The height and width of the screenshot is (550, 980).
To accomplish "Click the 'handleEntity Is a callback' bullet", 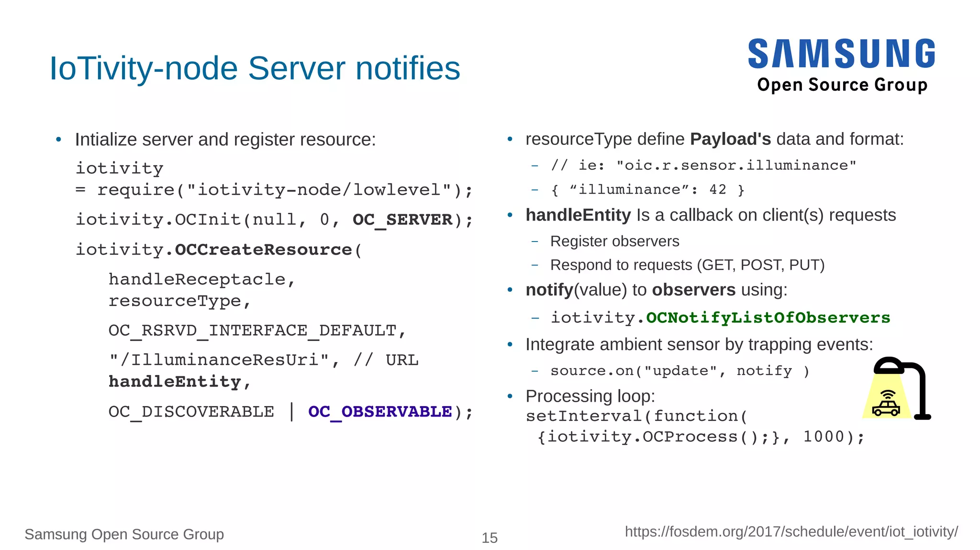I will click(711, 215).
